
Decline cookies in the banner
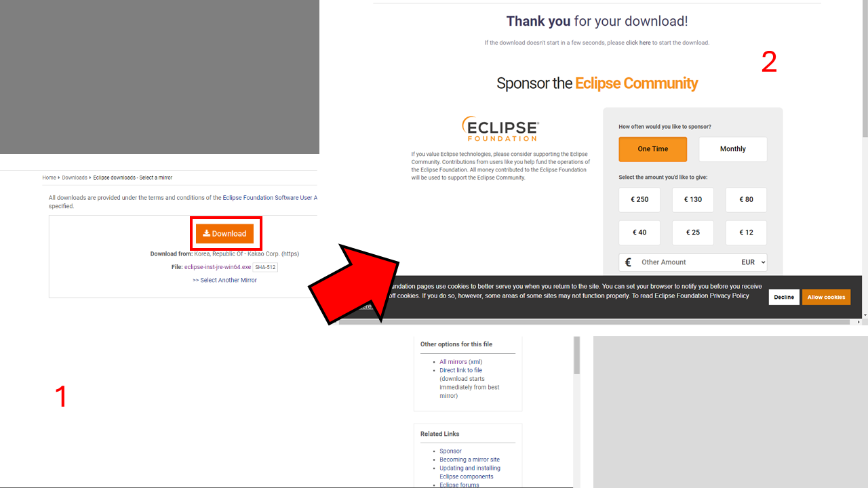coord(784,297)
